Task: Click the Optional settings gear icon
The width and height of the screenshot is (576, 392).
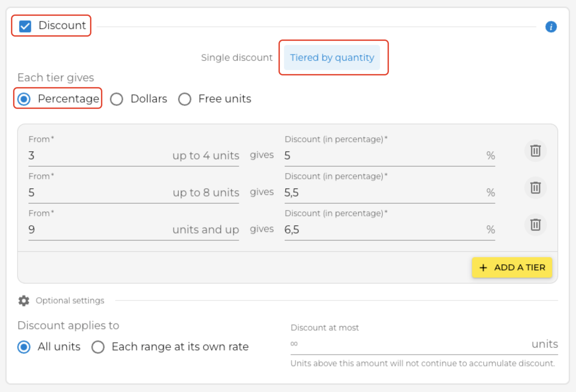Action: pyautogui.click(x=24, y=301)
